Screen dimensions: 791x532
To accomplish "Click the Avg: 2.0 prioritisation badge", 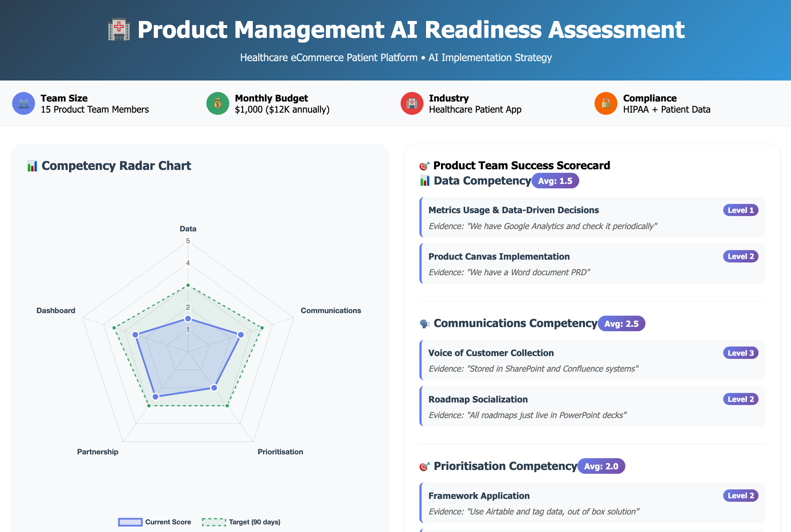I will [601, 466].
